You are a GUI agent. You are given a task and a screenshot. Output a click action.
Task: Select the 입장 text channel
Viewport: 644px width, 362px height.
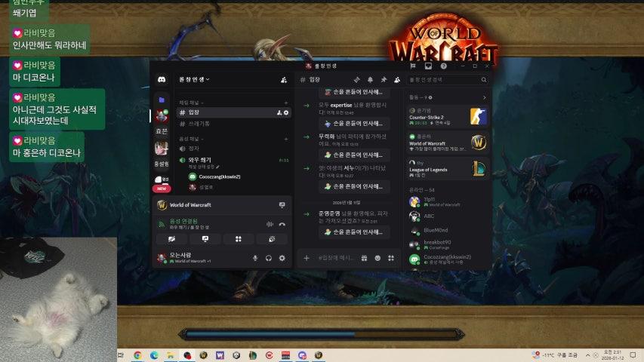(234, 112)
